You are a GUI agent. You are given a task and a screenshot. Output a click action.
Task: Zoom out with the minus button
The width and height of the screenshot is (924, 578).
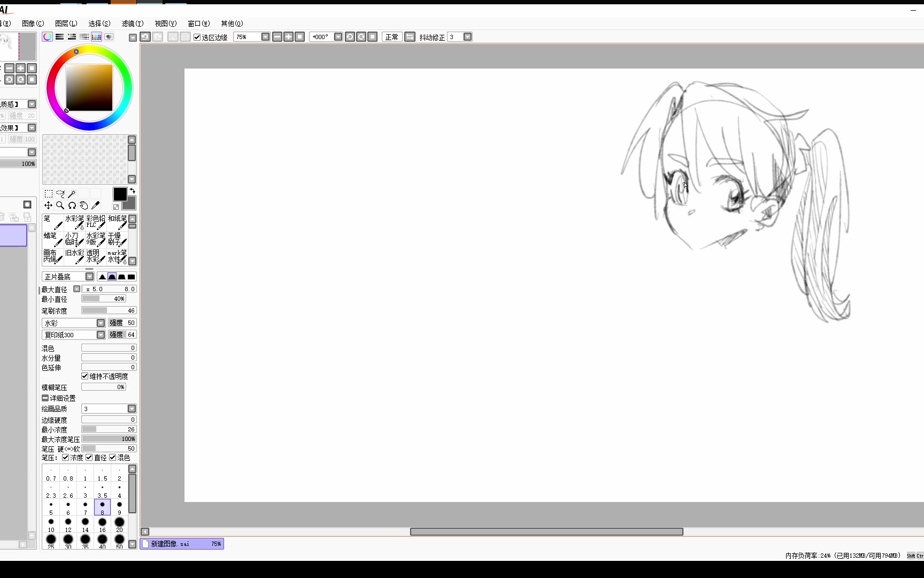277,37
